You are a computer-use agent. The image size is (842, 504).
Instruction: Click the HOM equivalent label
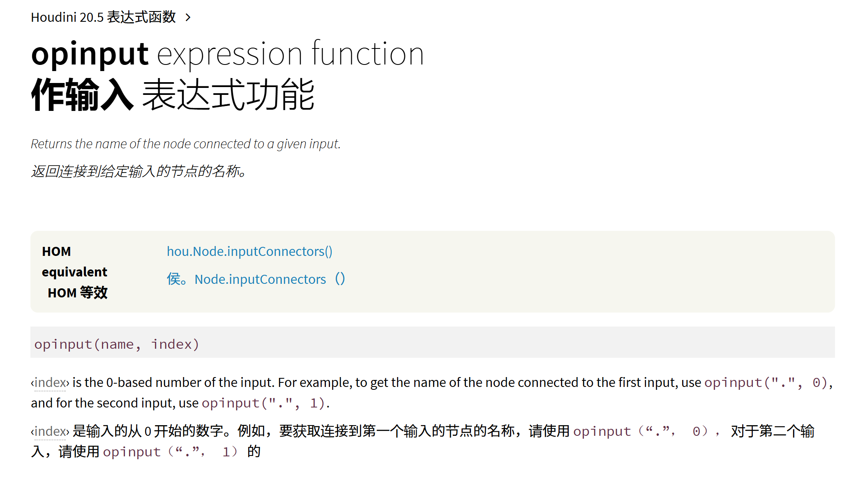click(74, 261)
